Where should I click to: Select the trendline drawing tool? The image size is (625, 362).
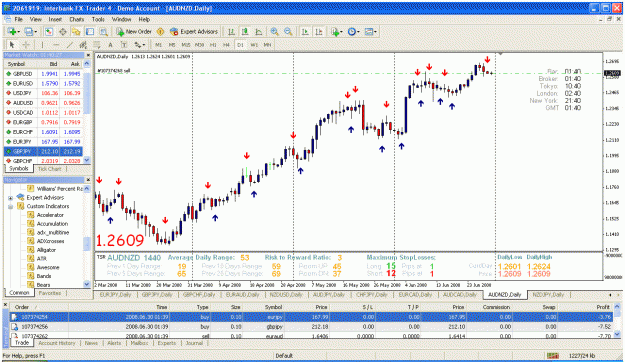click(x=69, y=45)
